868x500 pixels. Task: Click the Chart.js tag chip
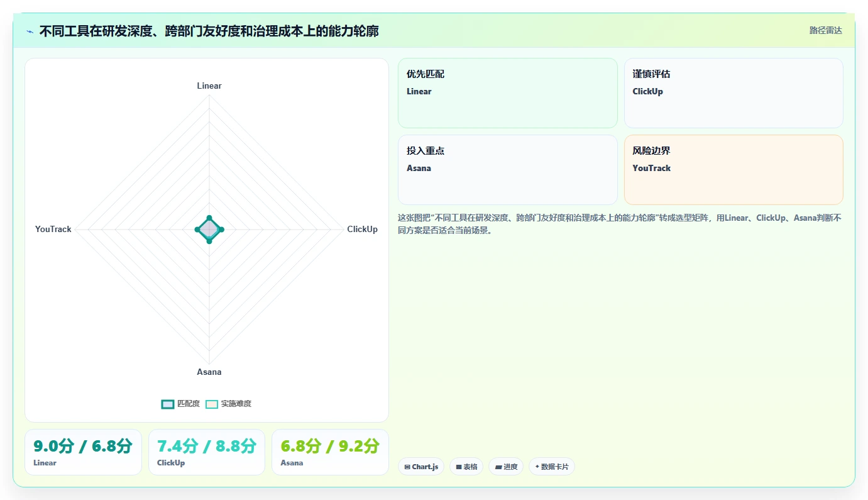(421, 467)
